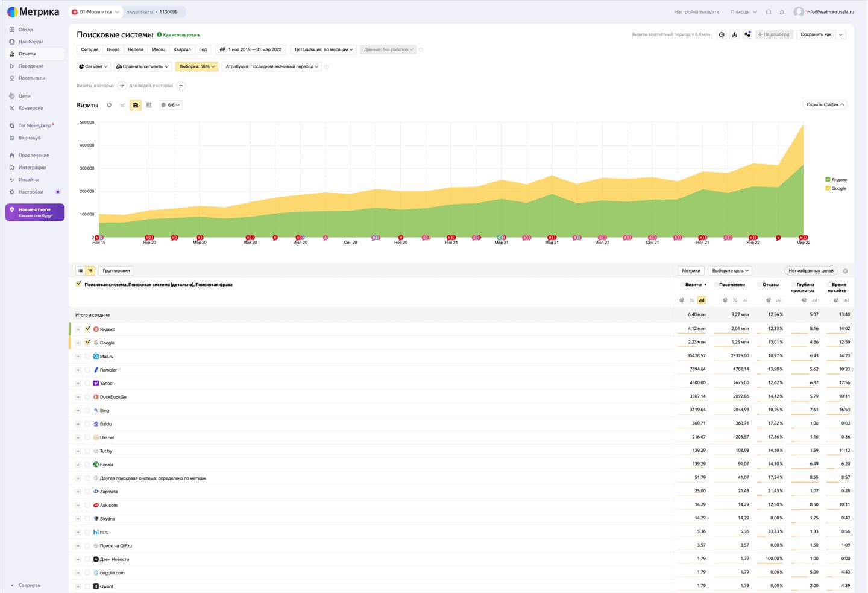
Task: Toggle Яндекс series in chart legend
Action: [x=835, y=180]
